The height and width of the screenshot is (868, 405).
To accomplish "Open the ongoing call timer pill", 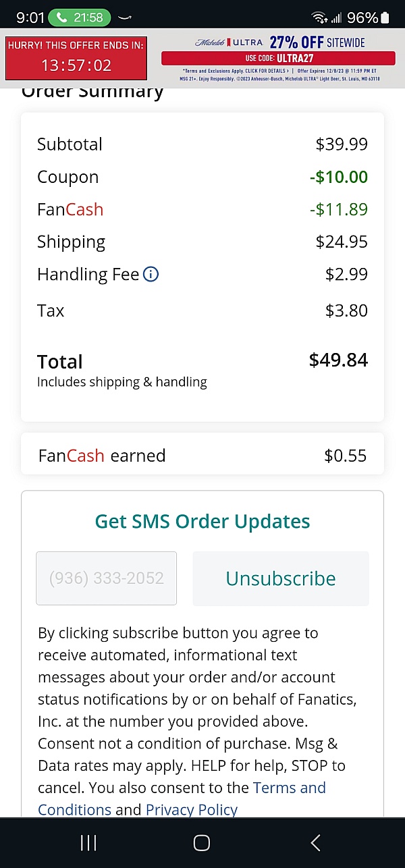I will [x=79, y=18].
